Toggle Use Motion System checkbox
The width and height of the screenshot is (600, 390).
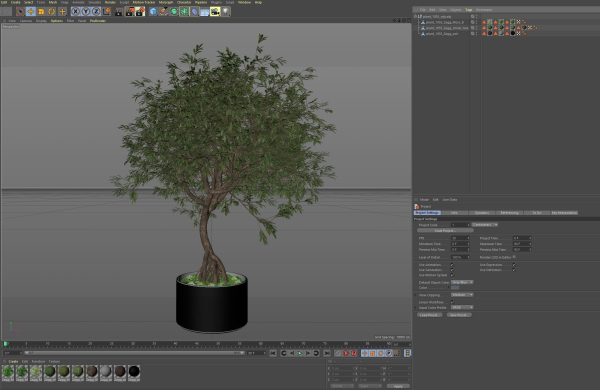click(x=452, y=275)
